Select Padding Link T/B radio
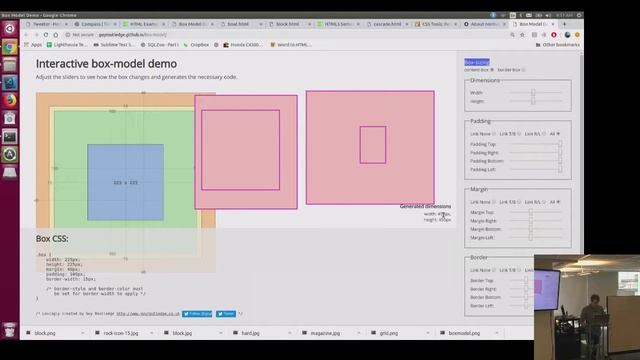Screen dimensions: 640x360 519,134
